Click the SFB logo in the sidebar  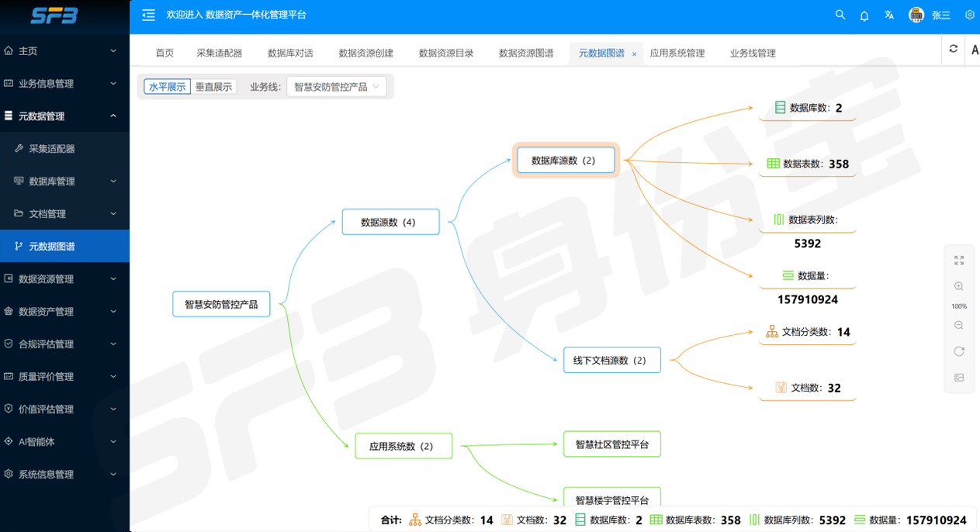coord(54,16)
